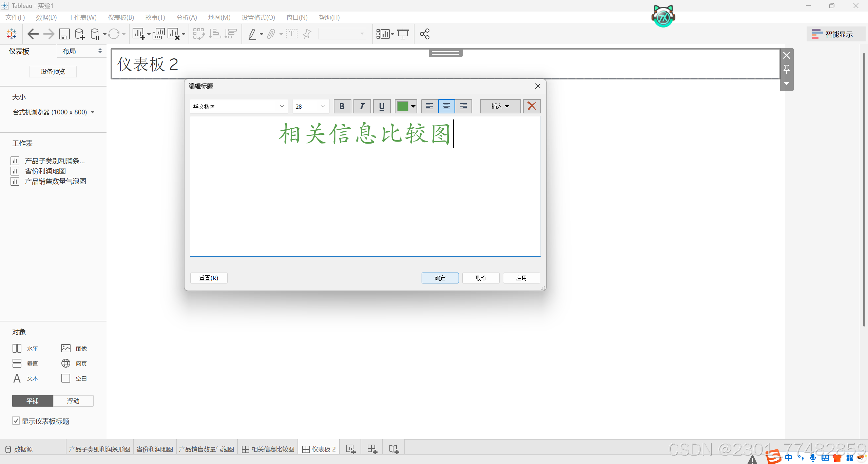Uncheck 显示仪表板标题 checkbox
The height and width of the screenshot is (464, 868).
(16, 421)
